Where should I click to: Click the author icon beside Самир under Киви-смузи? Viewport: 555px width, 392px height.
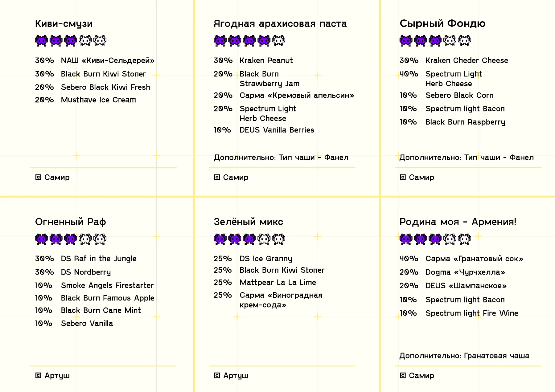pyautogui.click(x=38, y=177)
